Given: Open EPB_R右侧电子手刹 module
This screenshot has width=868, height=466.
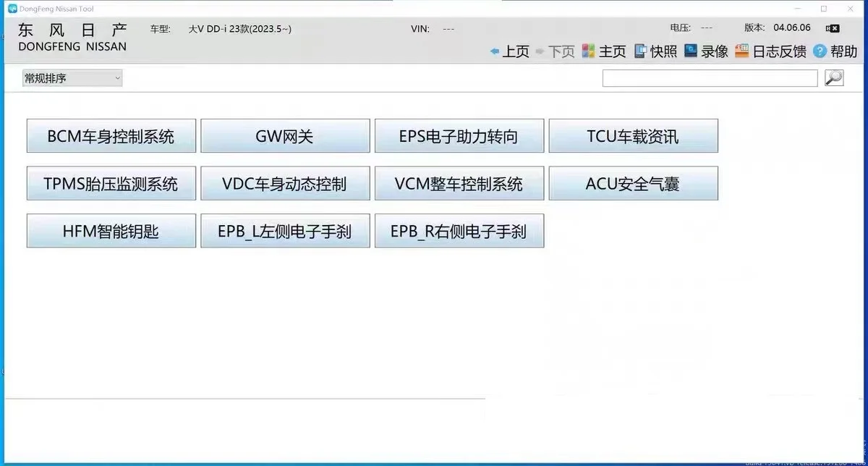Looking at the screenshot, I should 459,231.
